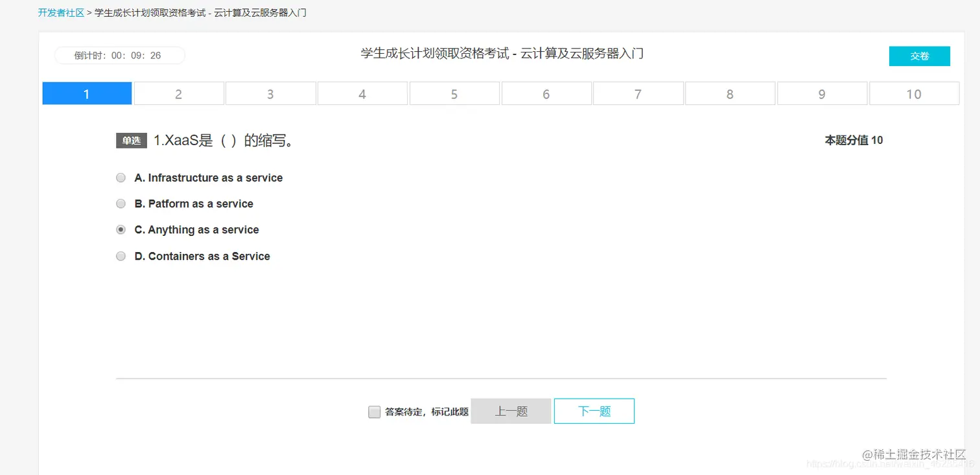This screenshot has height=475, width=980.
Task: Jump to question 2
Action: [x=179, y=93]
